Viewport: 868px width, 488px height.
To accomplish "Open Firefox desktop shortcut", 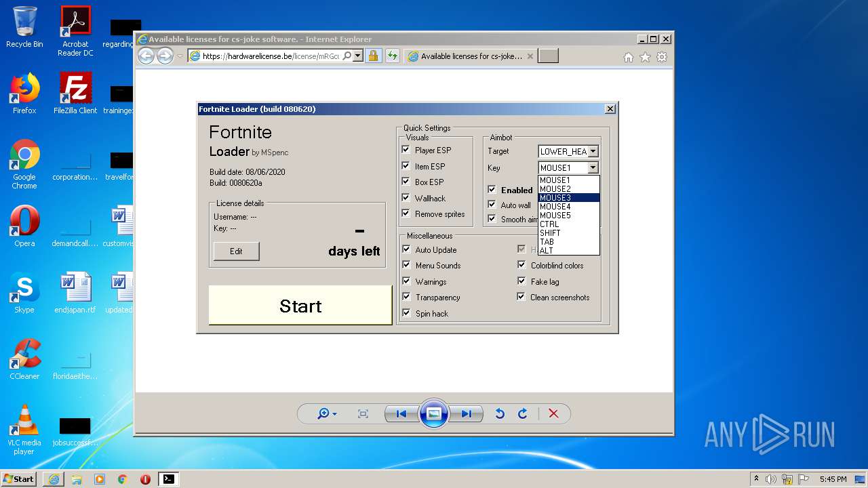I will coord(24,94).
